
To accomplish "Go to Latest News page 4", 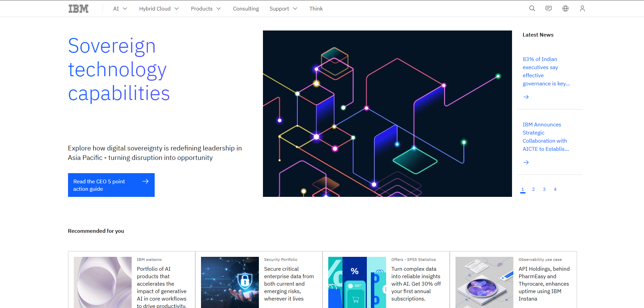I will click(x=555, y=189).
